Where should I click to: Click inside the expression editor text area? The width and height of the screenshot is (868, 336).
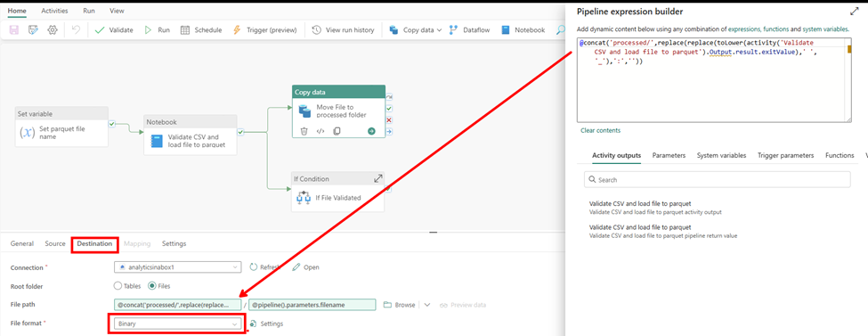tap(714, 80)
